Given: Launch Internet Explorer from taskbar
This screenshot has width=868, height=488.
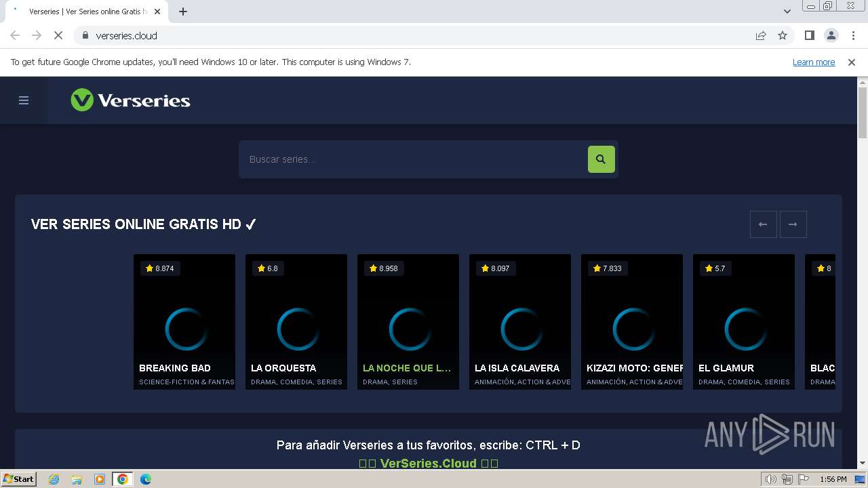Looking at the screenshot, I should [x=54, y=479].
